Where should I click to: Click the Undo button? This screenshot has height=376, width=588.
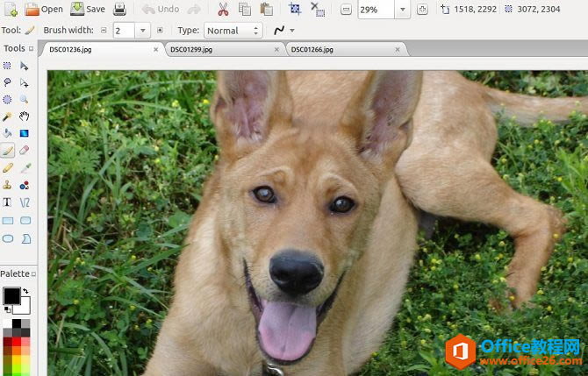point(161,9)
